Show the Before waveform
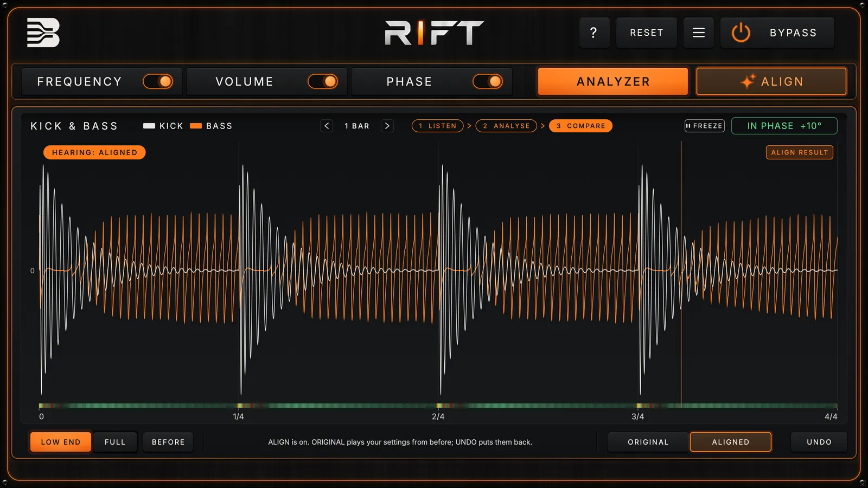The image size is (868, 488). point(168,442)
